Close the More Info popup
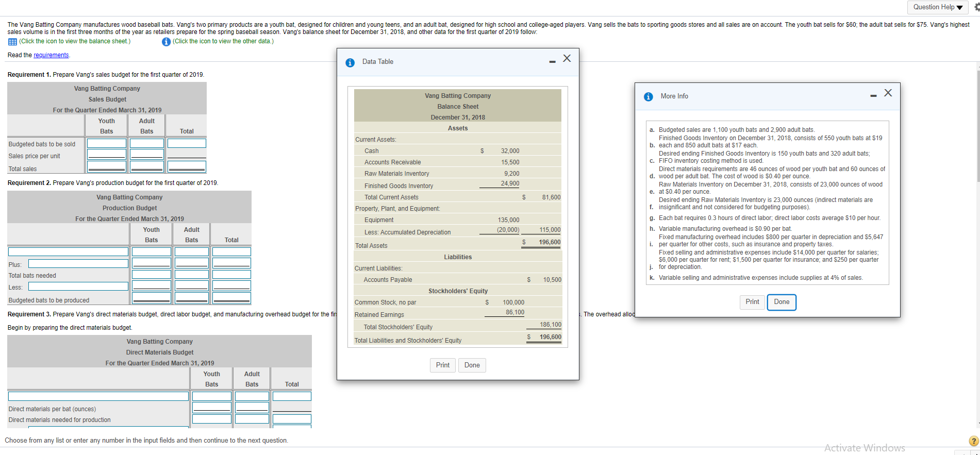This screenshot has height=455, width=980. pos(888,93)
